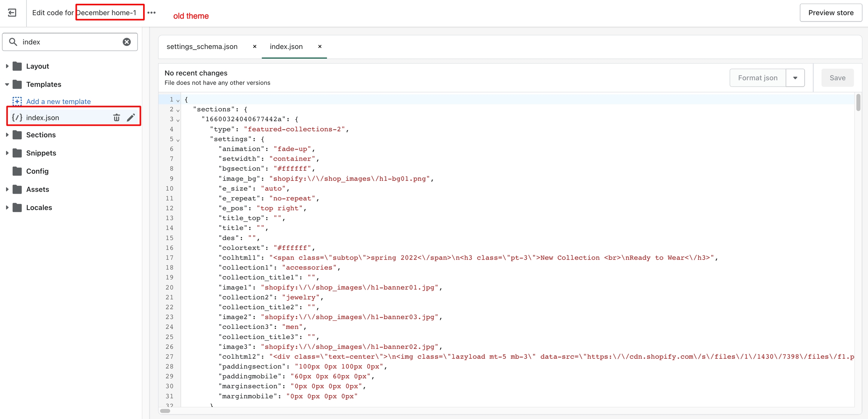Fold code at line 5 settings
Screen dimensions: 868x419
[178, 140]
